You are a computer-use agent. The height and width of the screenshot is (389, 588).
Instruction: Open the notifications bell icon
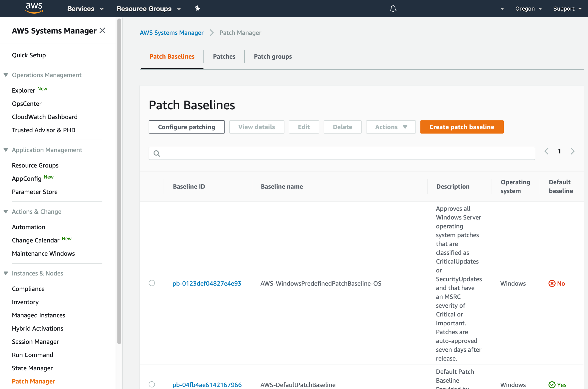[393, 8]
